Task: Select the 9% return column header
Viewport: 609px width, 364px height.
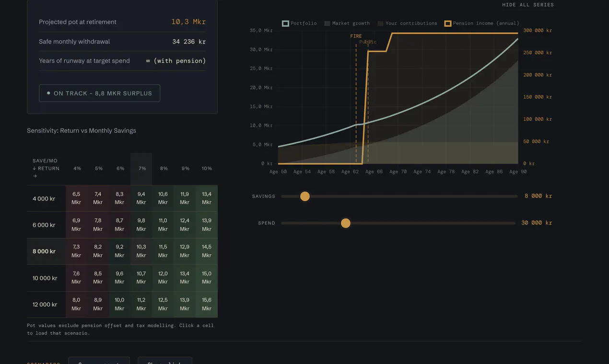Action: [x=185, y=169]
